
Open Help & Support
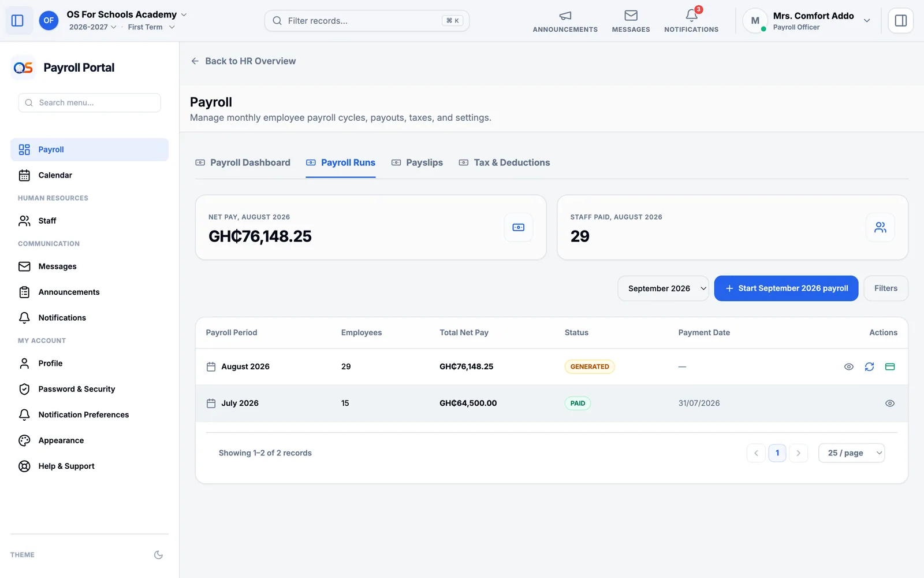click(90, 466)
